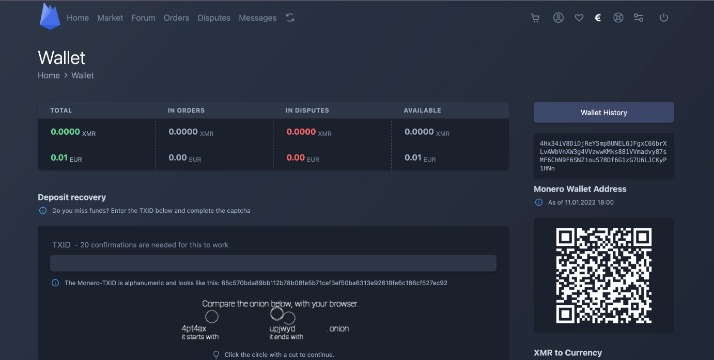Click the power logout icon
Viewport: 714px width, 360px height.
[663, 18]
